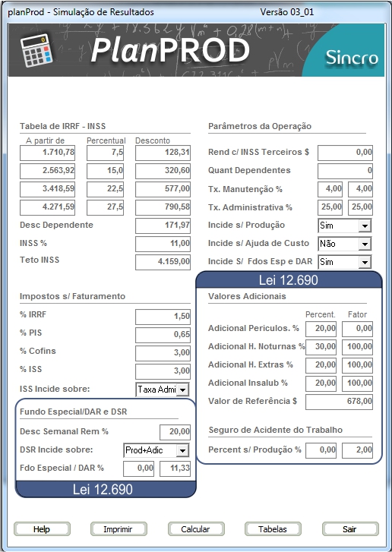Click the calculator icon in PlanPROD banner

[36, 50]
